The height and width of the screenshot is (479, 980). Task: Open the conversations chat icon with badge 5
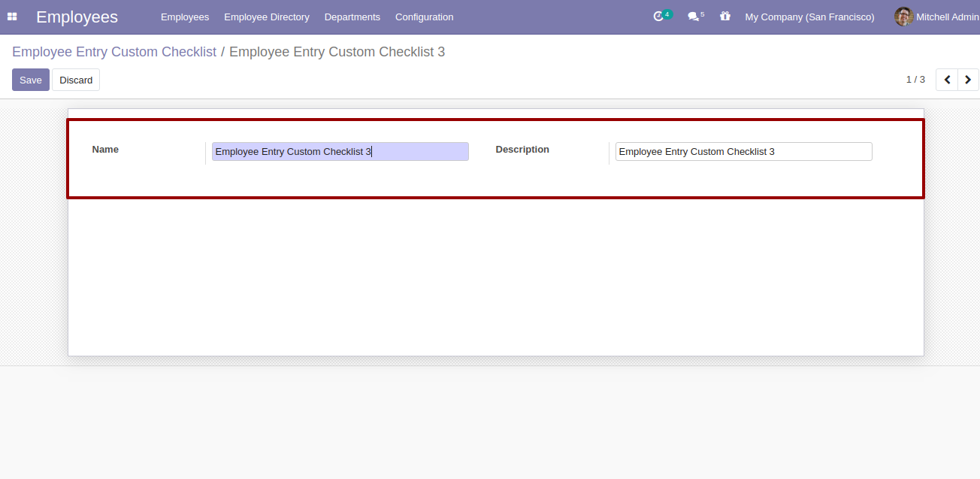tap(695, 16)
